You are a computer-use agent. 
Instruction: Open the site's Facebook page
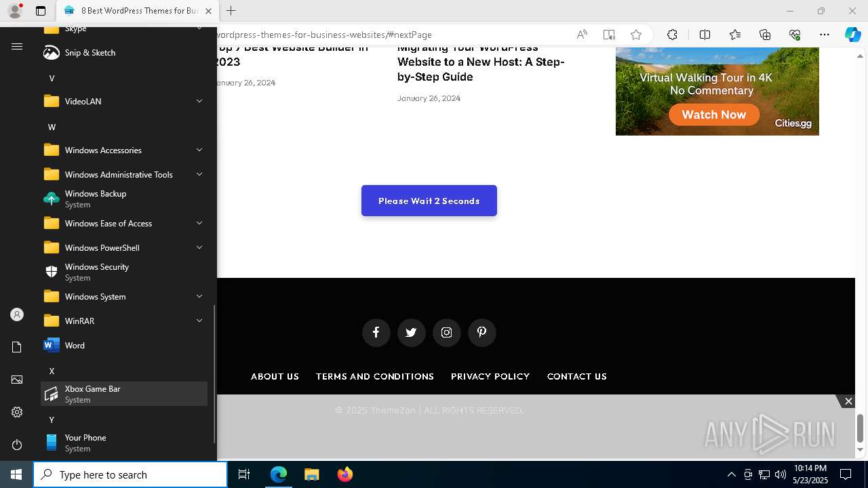tap(376, 332)
